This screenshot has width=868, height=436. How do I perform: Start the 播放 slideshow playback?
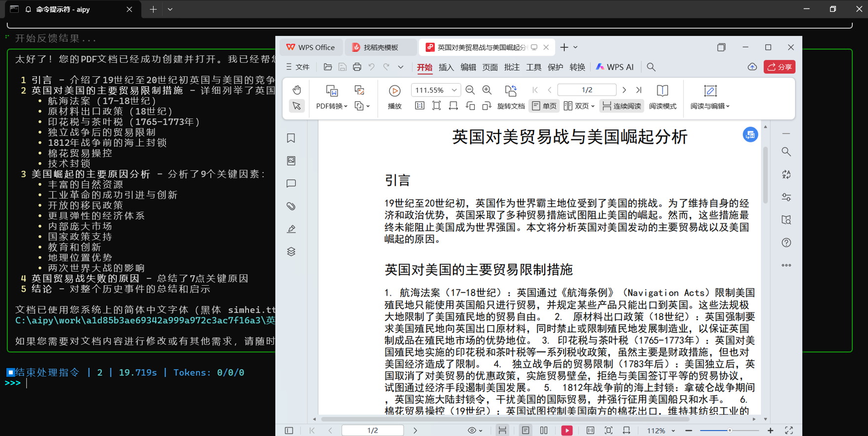pos(394,97)
